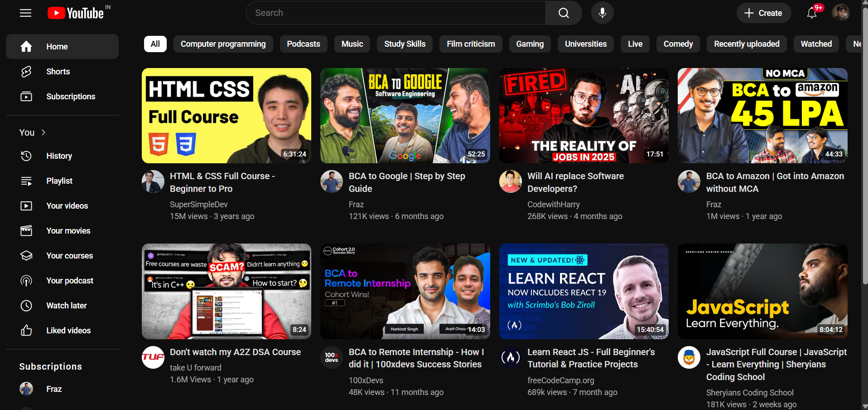Open Your courses section
868x410 pixels.
pos(69,255)
